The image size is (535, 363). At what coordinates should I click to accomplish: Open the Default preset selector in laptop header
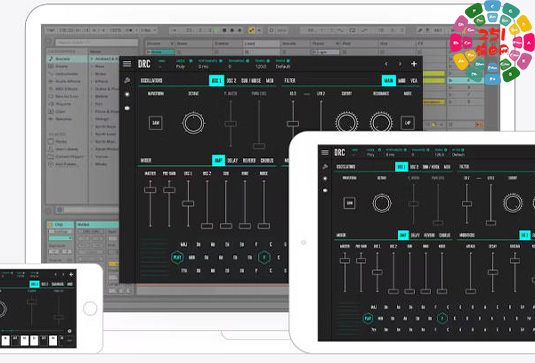(283, 67)
